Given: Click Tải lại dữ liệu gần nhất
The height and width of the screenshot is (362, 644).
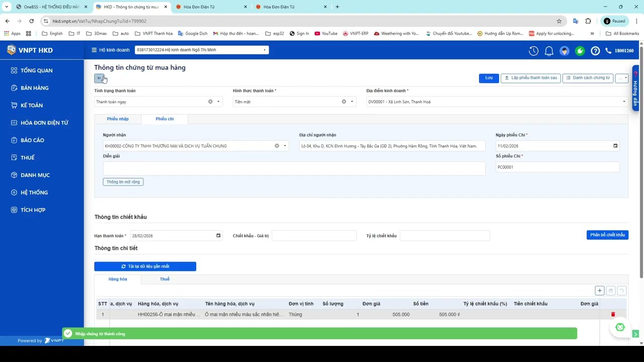Looking at the screenshot, I should tap(145, 266).
